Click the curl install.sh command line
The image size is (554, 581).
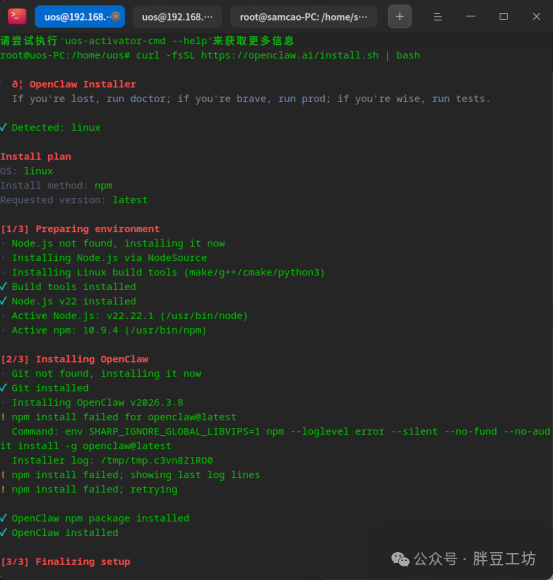210,55
